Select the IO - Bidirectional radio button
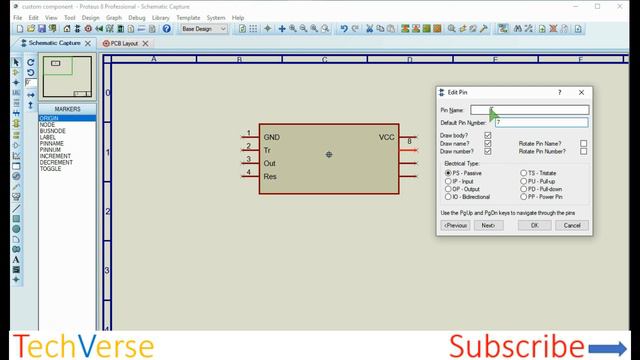The width and height of the screenshot is (640, 360). (448, 197)
